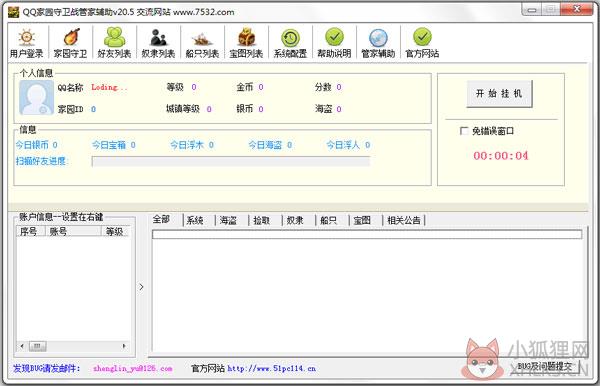
Task: Open the http://www.51pc114.cn official link
Action: click(x=272, y=368)
